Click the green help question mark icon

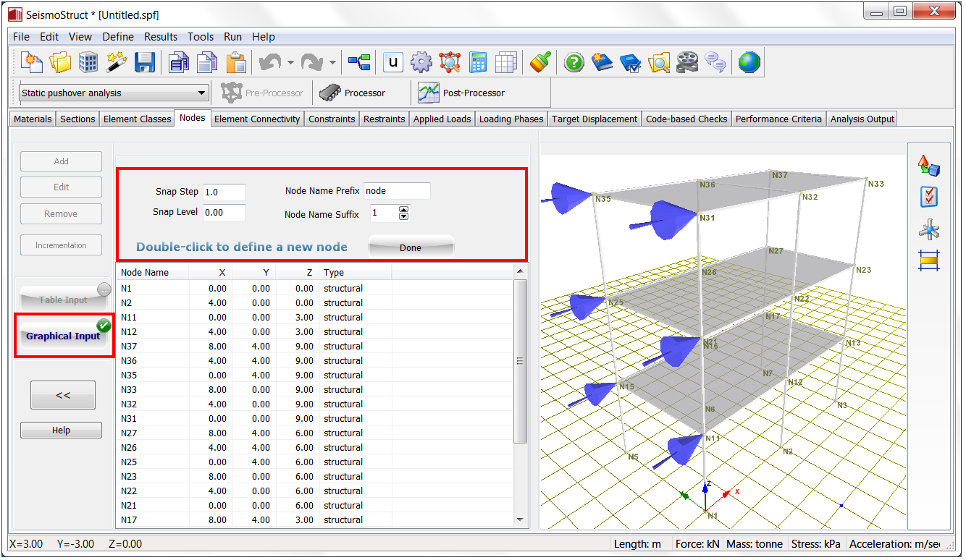574,63
